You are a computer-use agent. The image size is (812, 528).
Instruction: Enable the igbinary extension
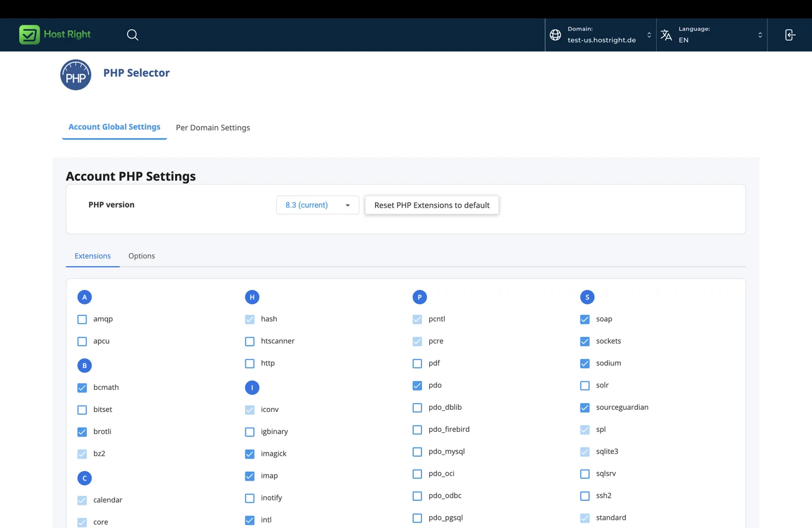point(250,432)
